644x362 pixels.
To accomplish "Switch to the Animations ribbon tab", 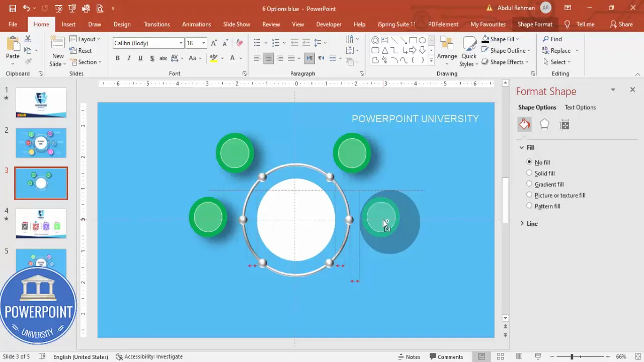I will [196, 24].
